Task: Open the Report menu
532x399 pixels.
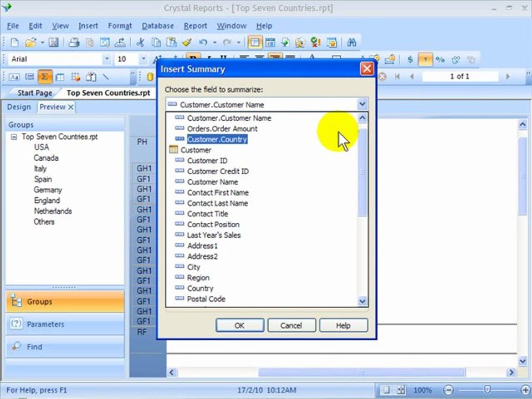Action: click(x=196, y=26)
